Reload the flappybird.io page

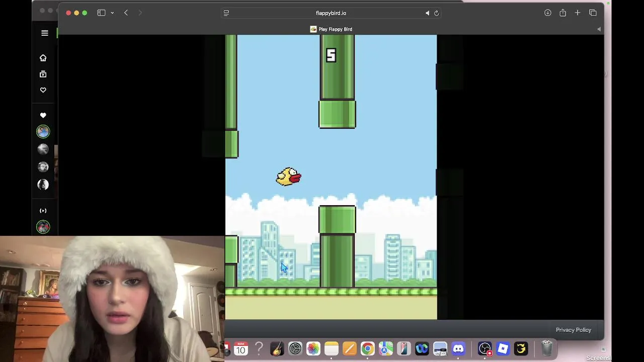[x=436, y=13]
